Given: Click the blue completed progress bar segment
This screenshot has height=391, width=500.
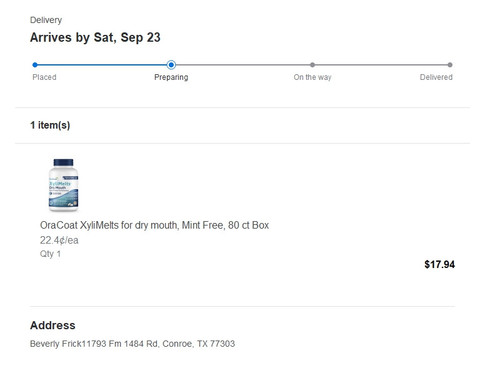Looking at the screenshot, I should [102, 65].
